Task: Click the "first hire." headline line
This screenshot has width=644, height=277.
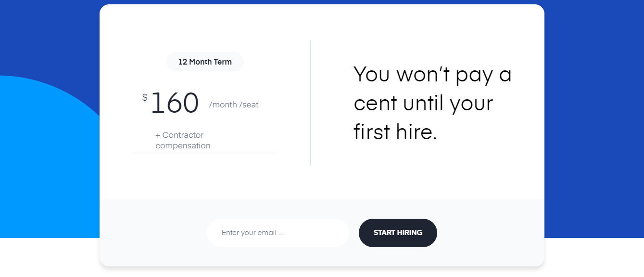Action: point(395,132)
